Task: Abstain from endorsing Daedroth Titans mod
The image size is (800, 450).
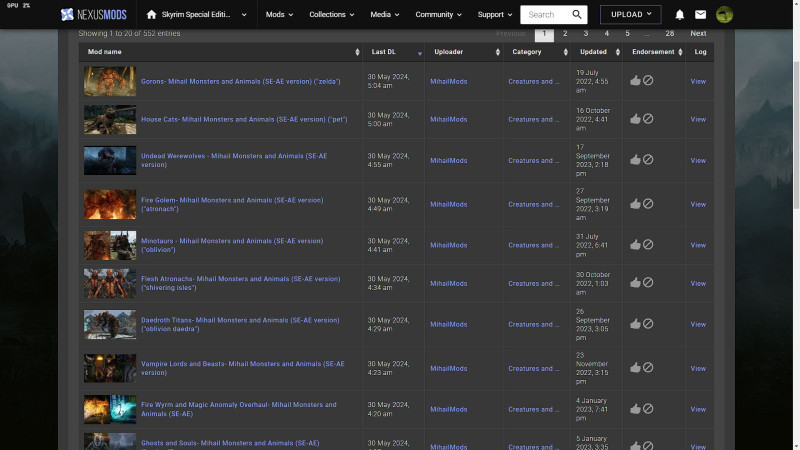Action: (648, 323)
